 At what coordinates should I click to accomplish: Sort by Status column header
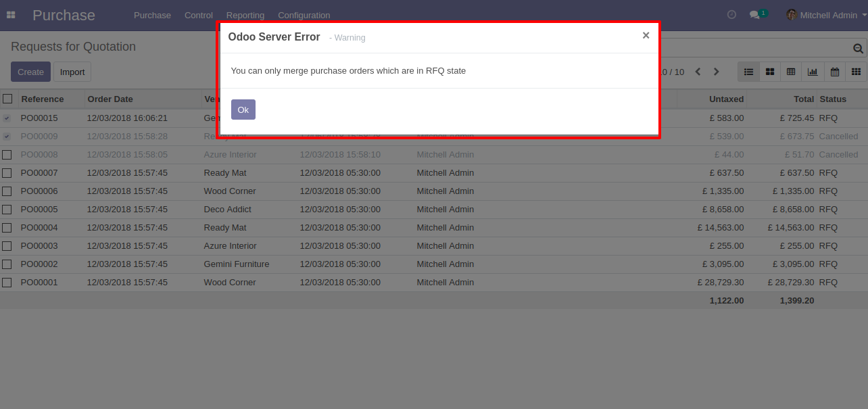(x=833, y=99)
